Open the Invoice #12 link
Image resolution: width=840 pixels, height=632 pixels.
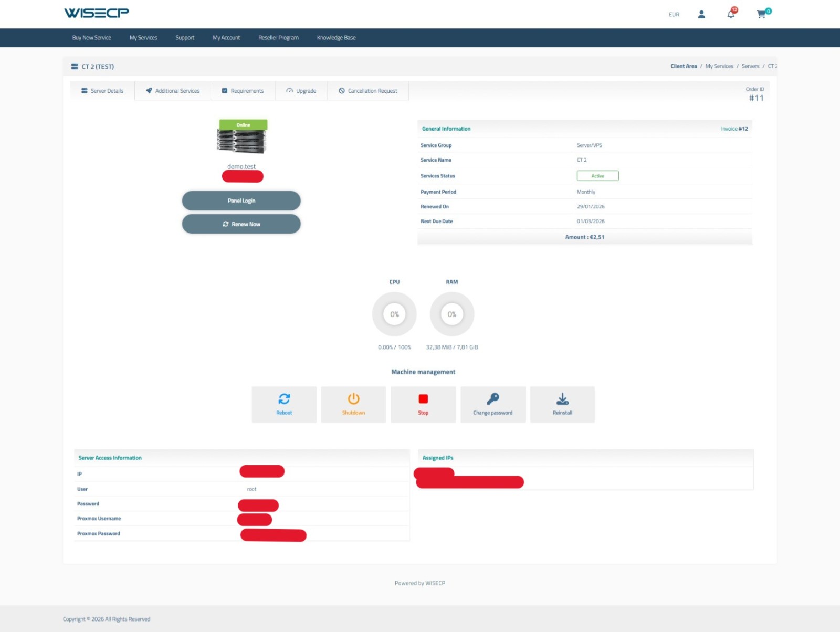pos(734,129)
